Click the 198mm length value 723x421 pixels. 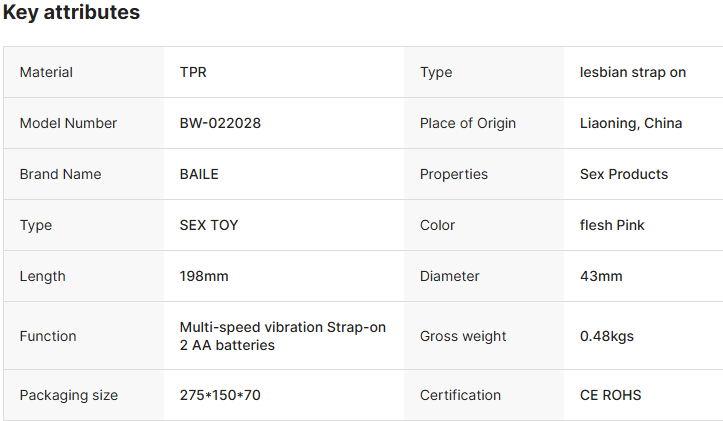coord(204,276)
